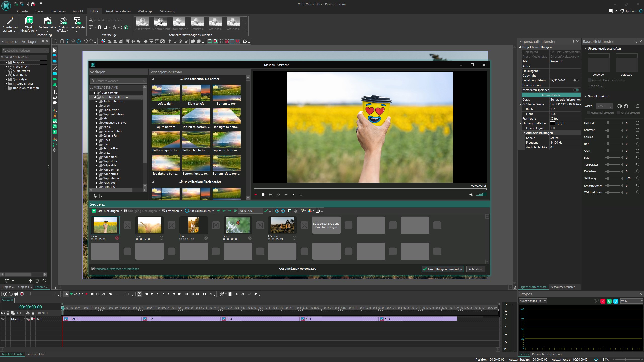Click the undo arrow in editor toolbar
The height and width of the screenshot is (362, 644).
click(86, 41)
